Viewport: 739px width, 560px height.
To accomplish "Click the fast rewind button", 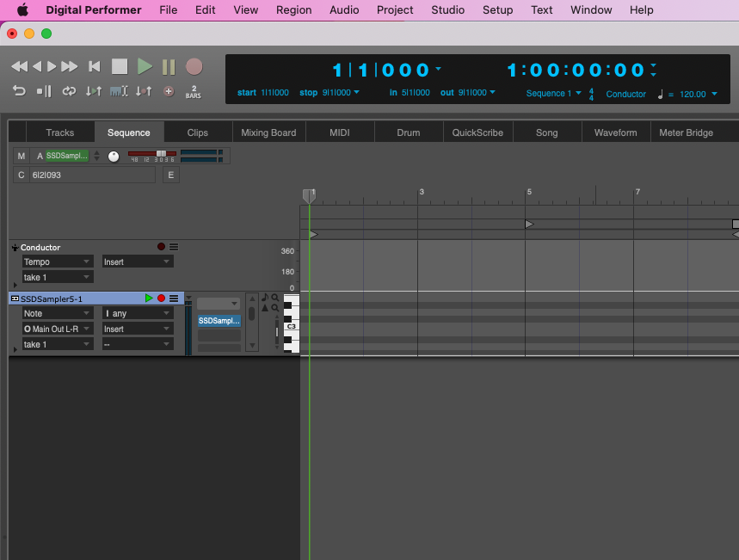I will (19, 66).
